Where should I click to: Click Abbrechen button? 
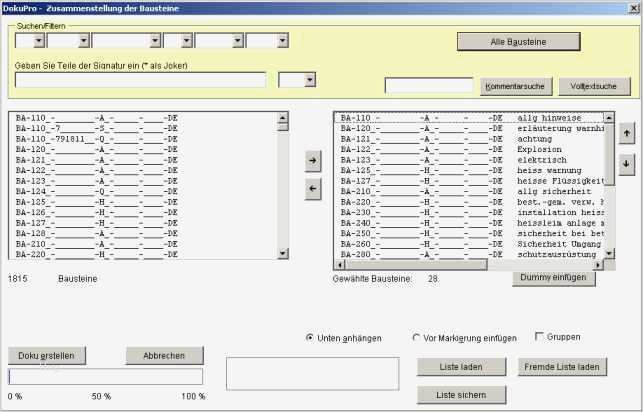[164, 355]
